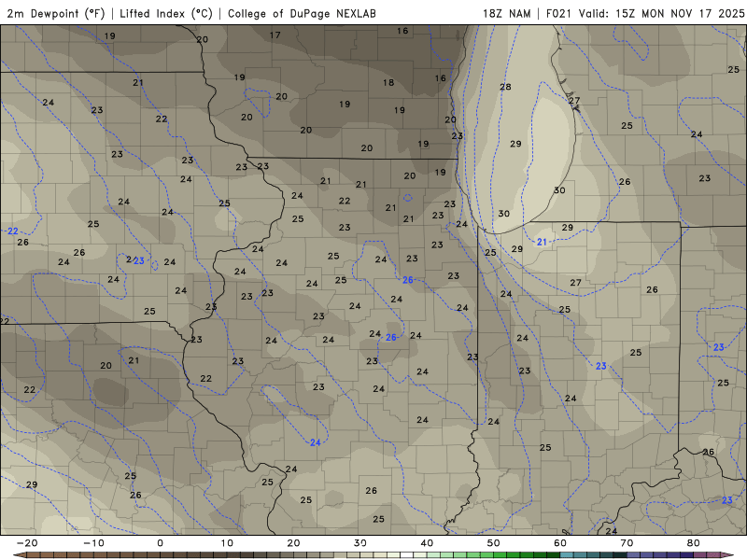Click the blue lifted index contour label 21

[542, 242]
